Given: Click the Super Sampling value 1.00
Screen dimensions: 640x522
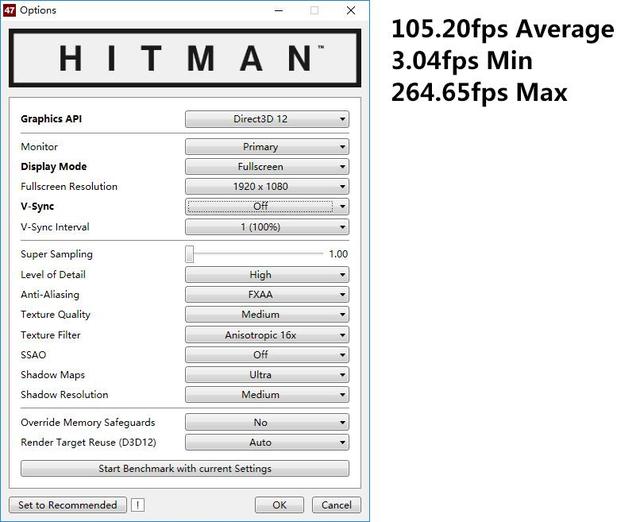Looking at the screenshot, I should coord(338,254).
